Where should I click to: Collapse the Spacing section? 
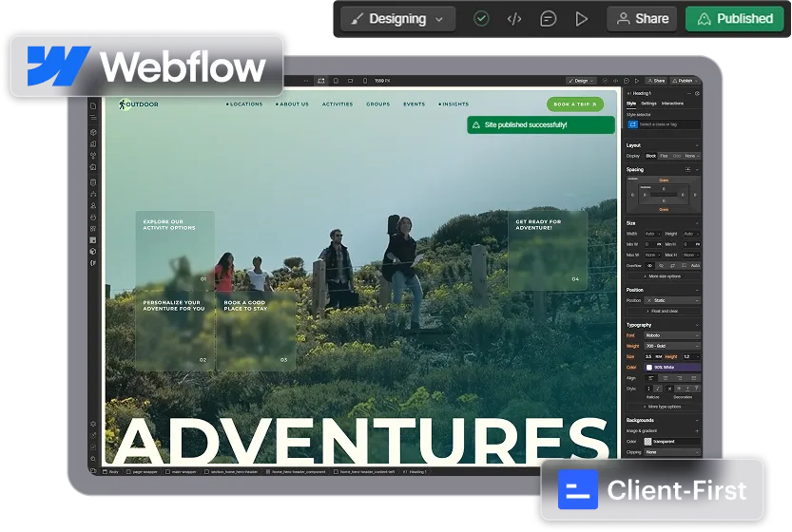click(x=697, y=170)
